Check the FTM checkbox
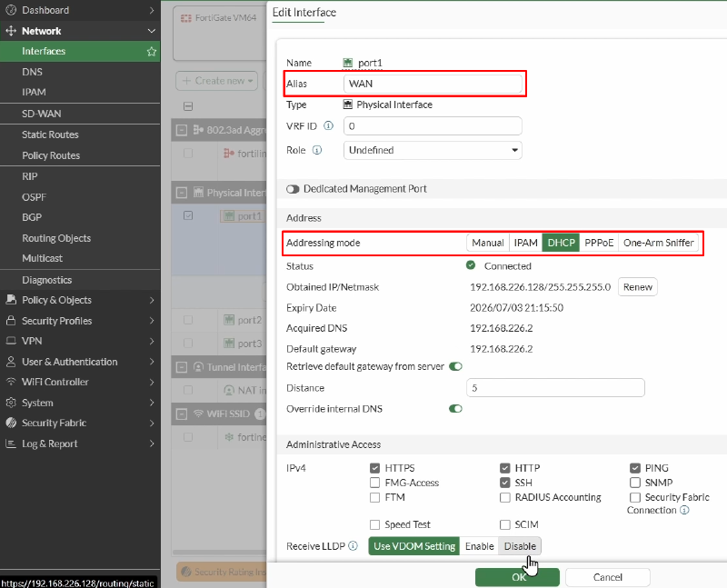The height and width of the screenshot is (588, 727). [375, 498]
